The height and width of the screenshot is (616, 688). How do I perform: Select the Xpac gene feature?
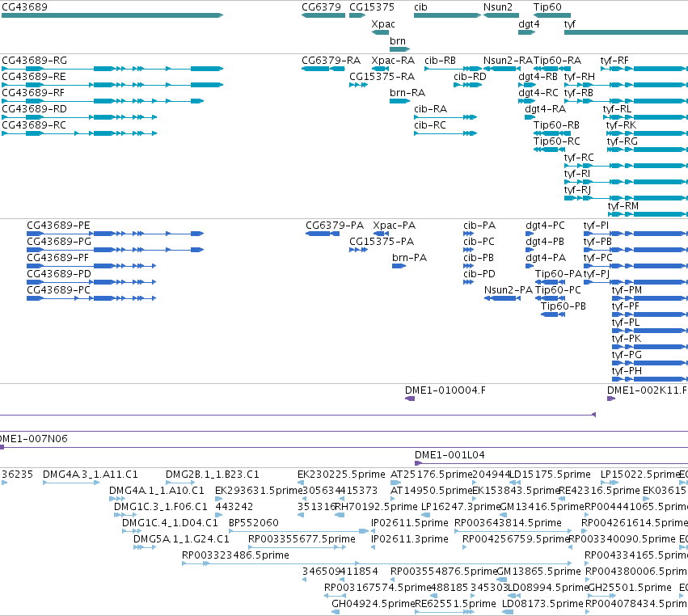(380, 32)
